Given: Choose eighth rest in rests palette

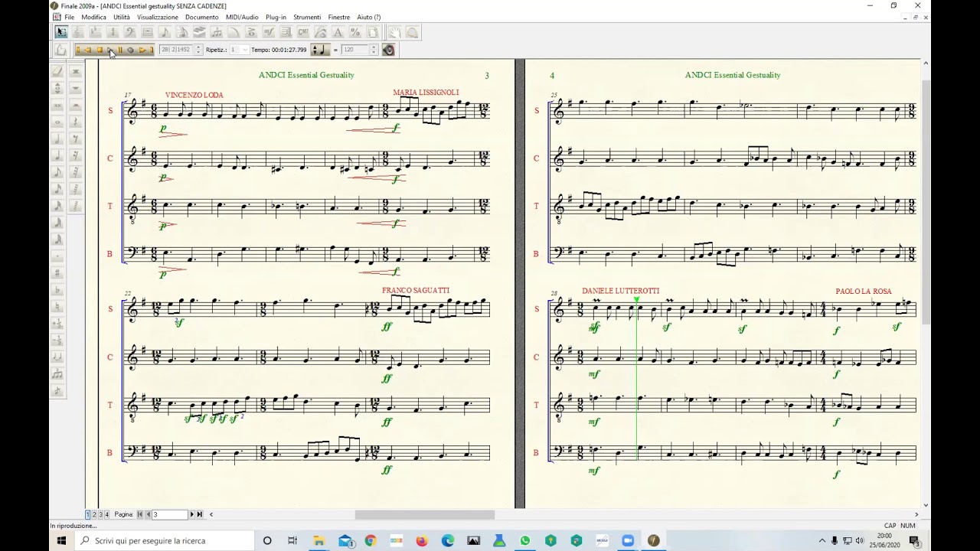Looking at the screenshot, I should click(x=76, y=139).
